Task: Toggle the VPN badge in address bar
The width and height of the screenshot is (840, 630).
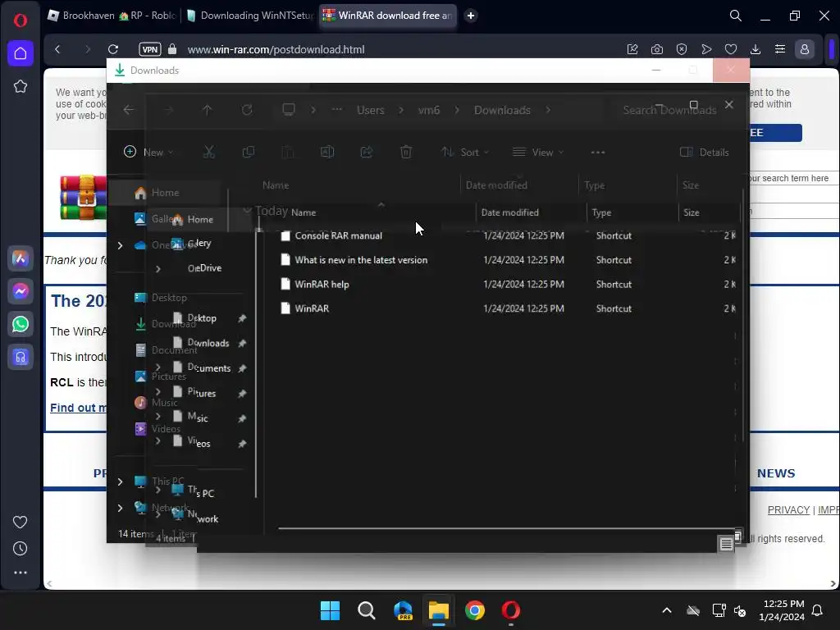Action: coord(150,49)
